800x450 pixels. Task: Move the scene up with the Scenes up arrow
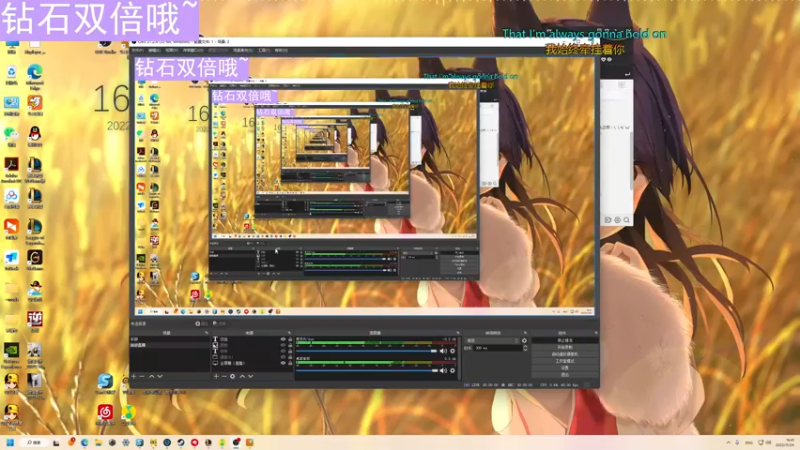pos(152,376)
